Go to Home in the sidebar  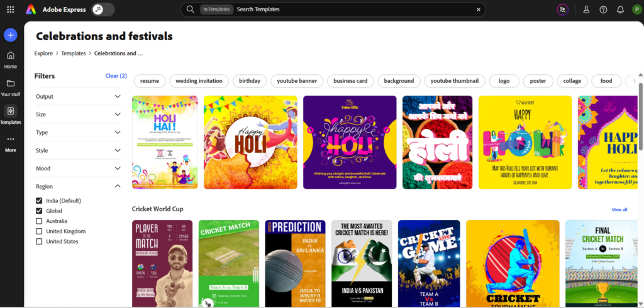pos(10,59)
